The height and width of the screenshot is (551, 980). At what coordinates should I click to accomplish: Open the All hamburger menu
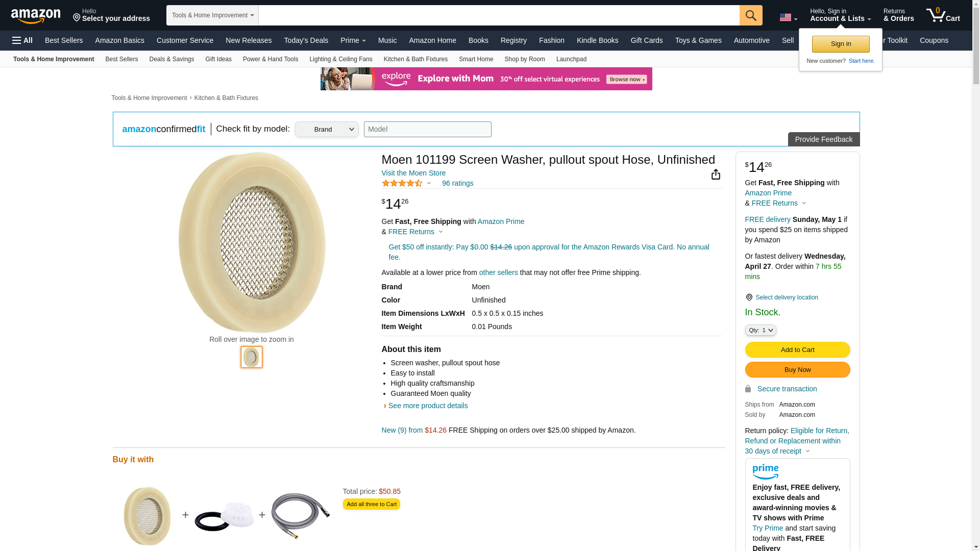(x=22, y=40)
